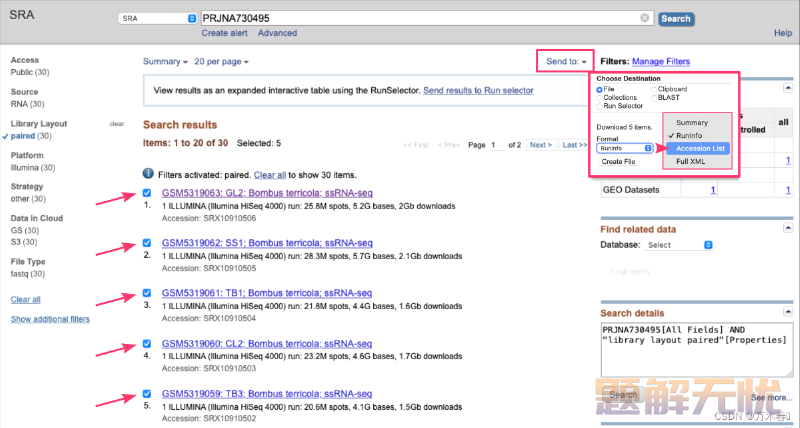Filter by Public access
Screen dimensions: 800x428
(x=22, y=72)
